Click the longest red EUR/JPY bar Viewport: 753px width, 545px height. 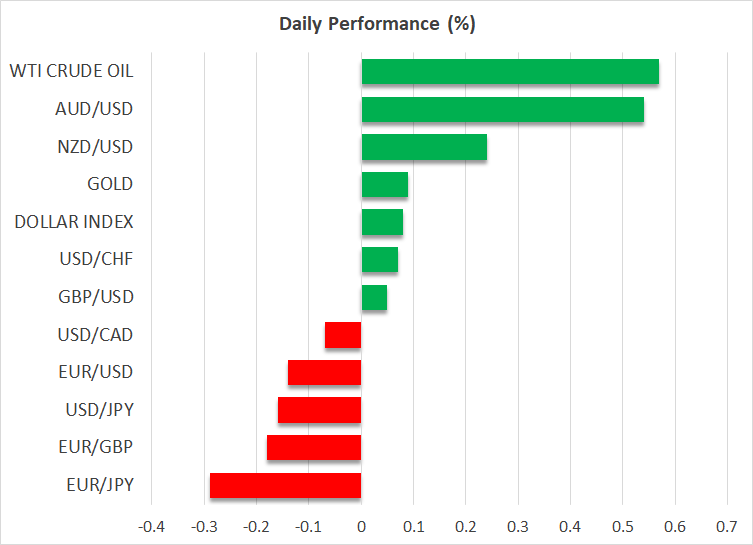point(285,485)
